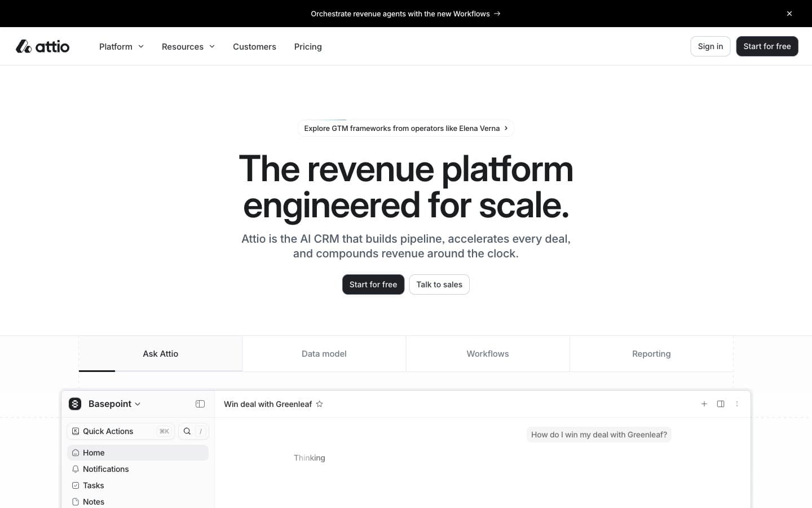This screenshot has width=812, height=508.
Task: Switch to the Data model tab
Action: coord(324,354)
